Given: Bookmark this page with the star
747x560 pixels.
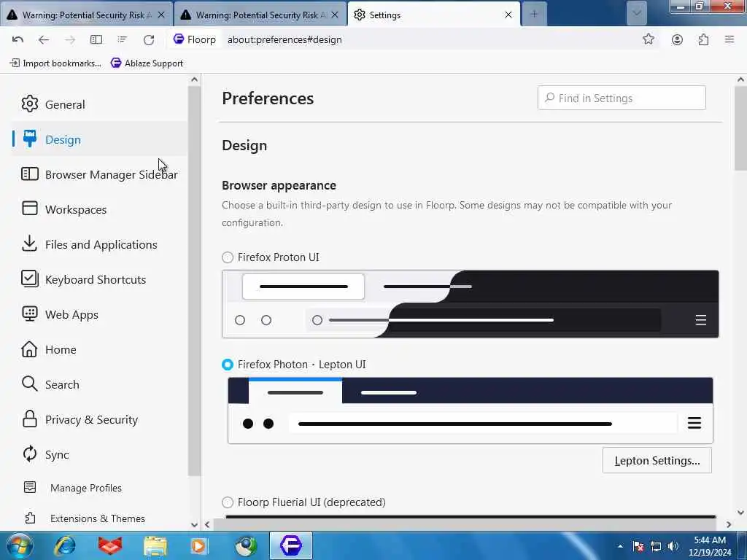Looking at the screenshot, I should click(x=648, y=39).
